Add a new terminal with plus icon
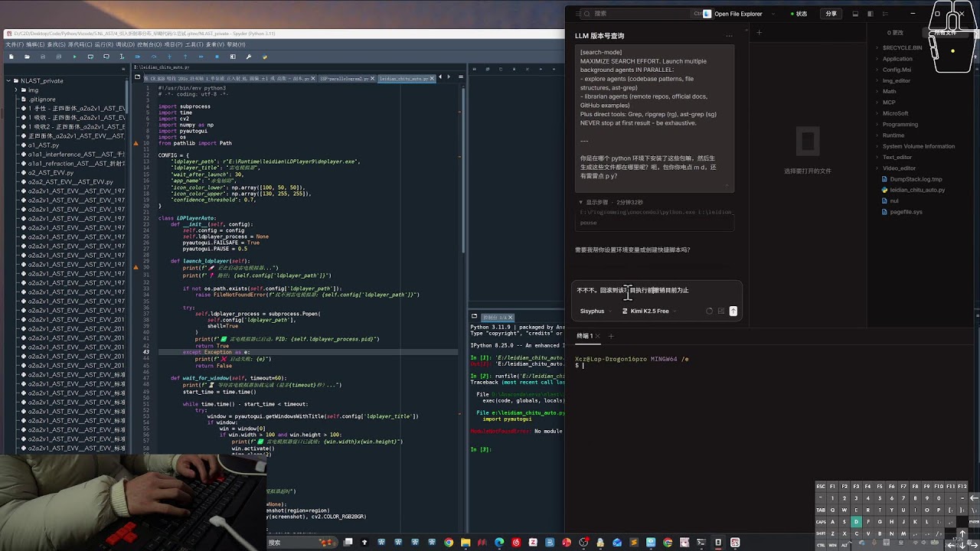 [x=611, y=336]
